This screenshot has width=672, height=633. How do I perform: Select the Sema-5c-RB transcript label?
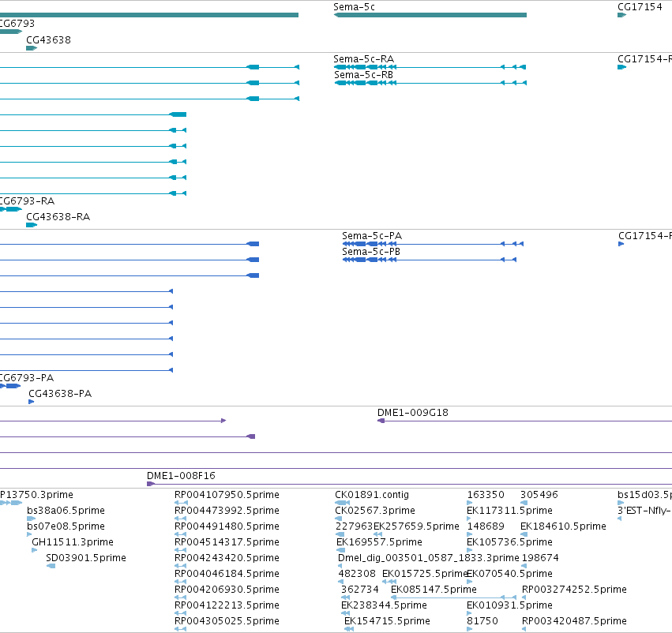coord(363,75)
